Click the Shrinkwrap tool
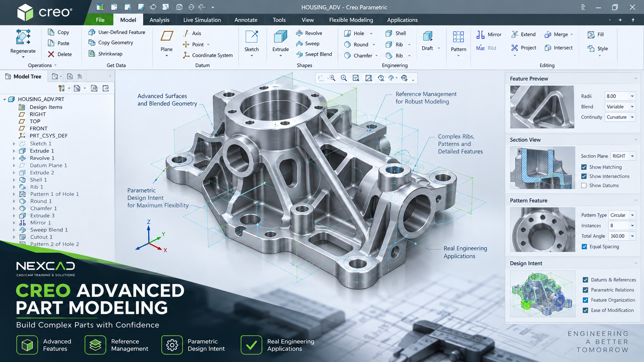The height and width of the screenshot is (362, 644). 106,54
